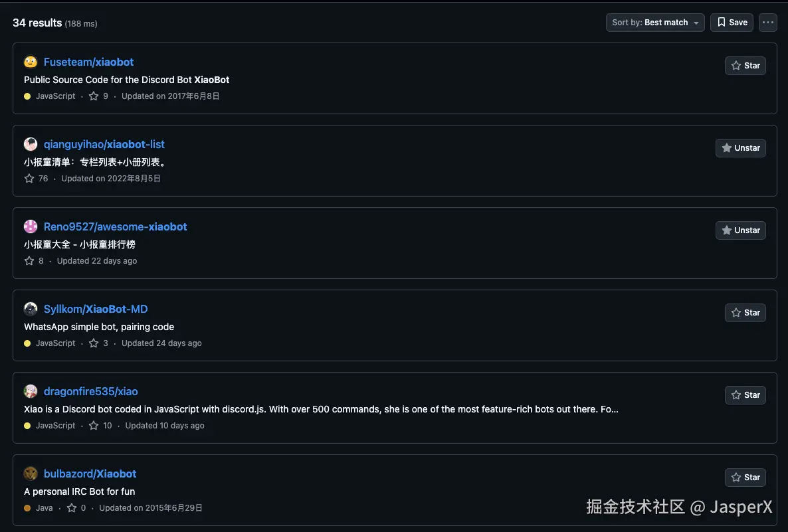
Task: Click the Updated 22 days ago text
Action: coord(96,260)
